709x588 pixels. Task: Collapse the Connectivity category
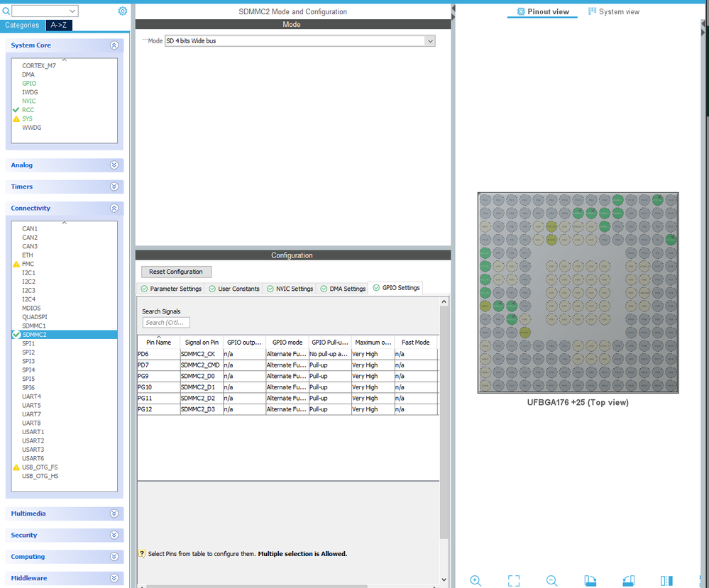coord(114,209)
